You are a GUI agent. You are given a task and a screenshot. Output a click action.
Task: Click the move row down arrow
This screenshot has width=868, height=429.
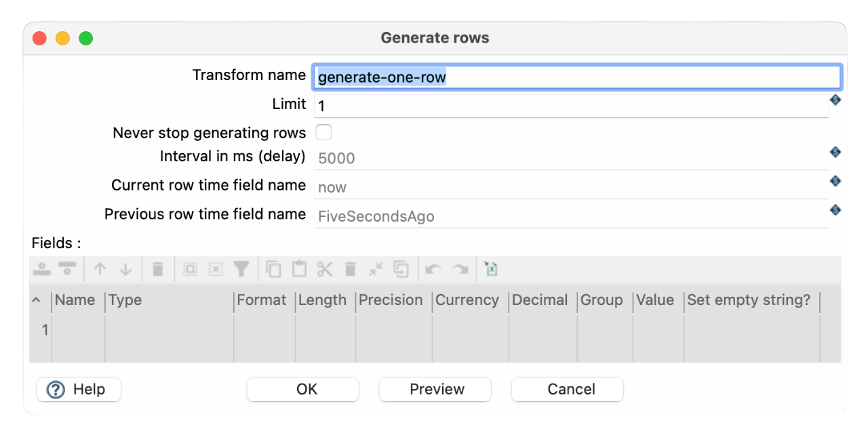[125, 269]
